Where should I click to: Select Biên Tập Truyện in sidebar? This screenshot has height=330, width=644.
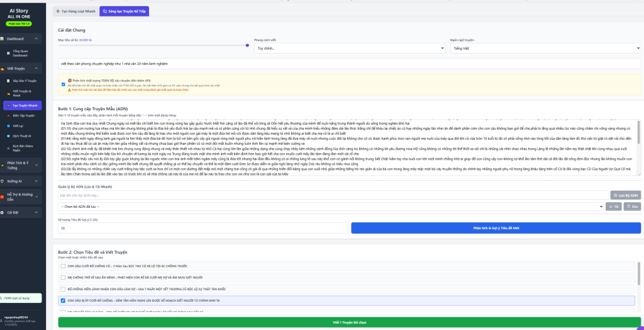tap(23, 115)
